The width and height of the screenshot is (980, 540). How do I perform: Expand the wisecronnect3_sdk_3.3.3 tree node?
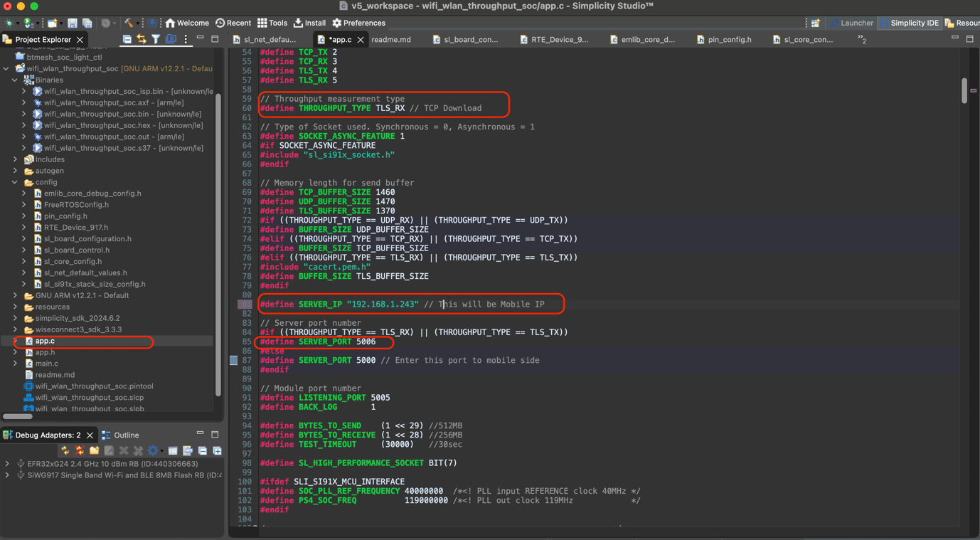15,329
